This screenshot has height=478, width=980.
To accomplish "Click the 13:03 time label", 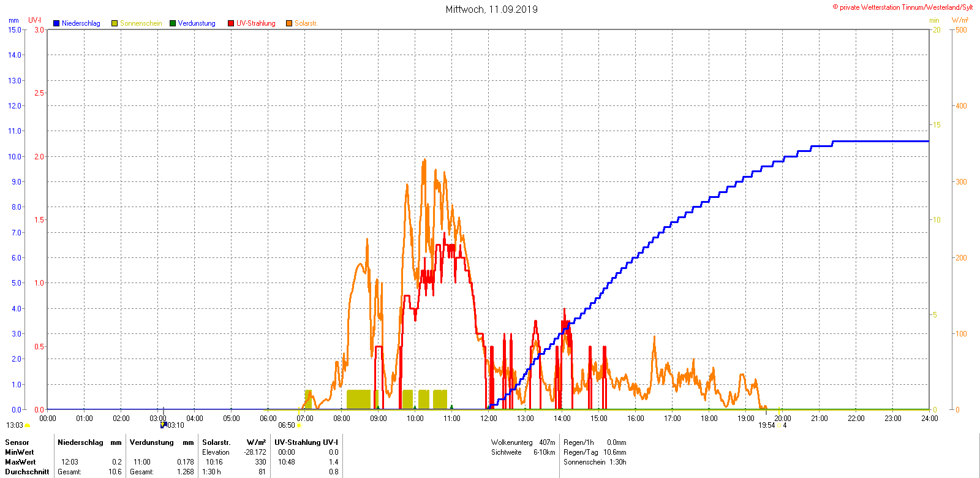I will pos(15,425).
